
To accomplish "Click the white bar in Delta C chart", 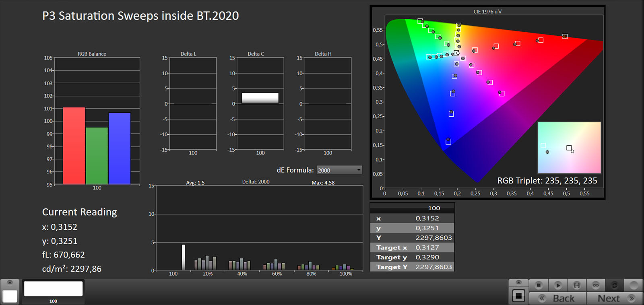I will tap(260, 98).
